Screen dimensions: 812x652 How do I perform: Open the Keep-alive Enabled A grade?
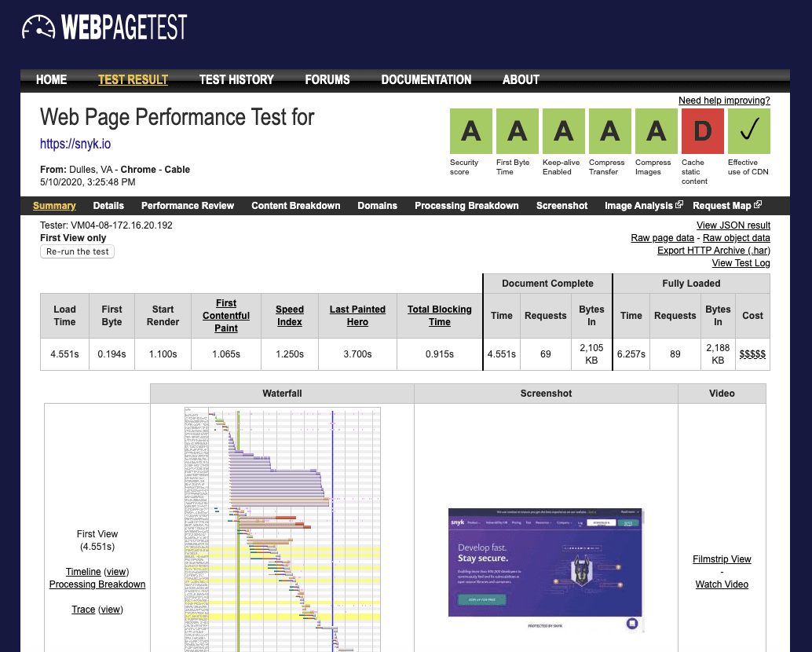(563, 131)
